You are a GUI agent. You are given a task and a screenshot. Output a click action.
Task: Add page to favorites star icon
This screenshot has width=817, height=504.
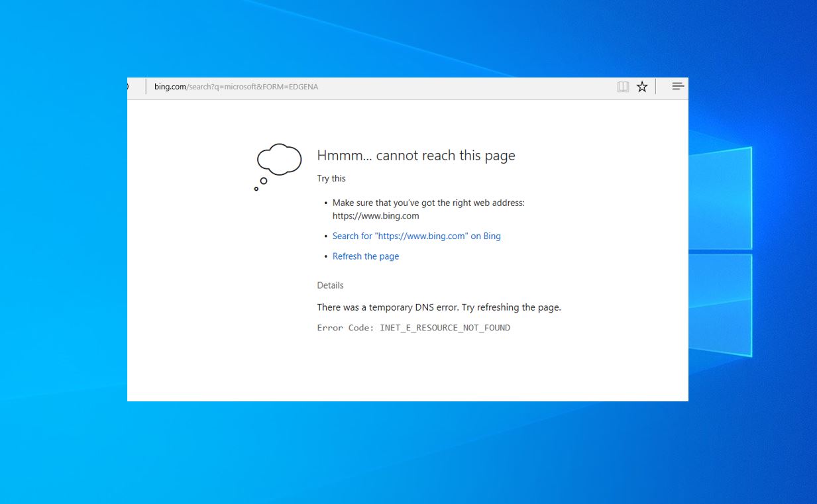tap(642, 87)
